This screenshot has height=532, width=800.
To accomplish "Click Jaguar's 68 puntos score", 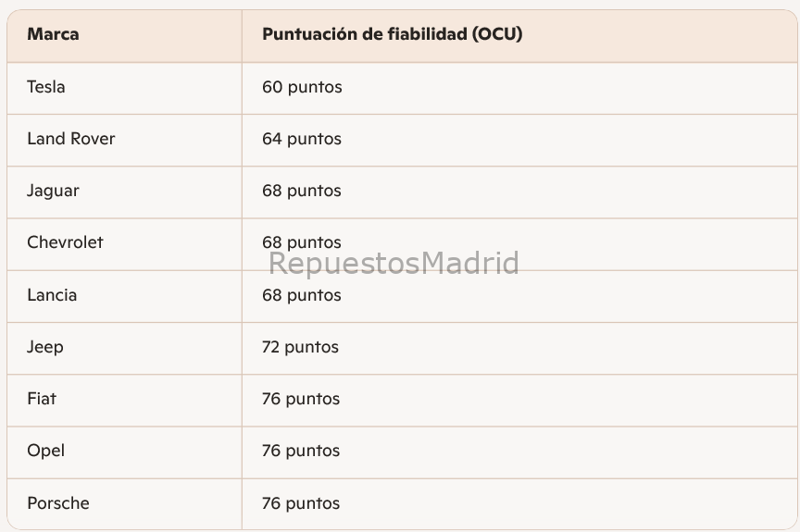I will tap(302, 192).
